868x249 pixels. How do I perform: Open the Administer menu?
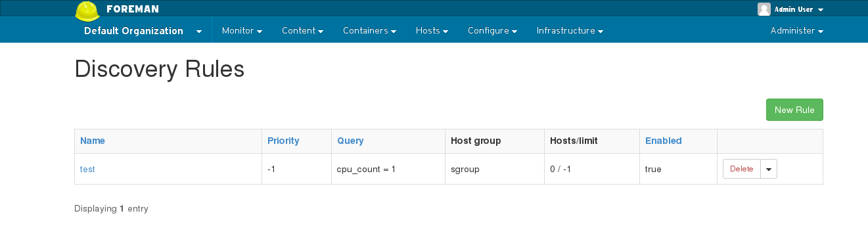pyautogui.click(x=797, y=31)
